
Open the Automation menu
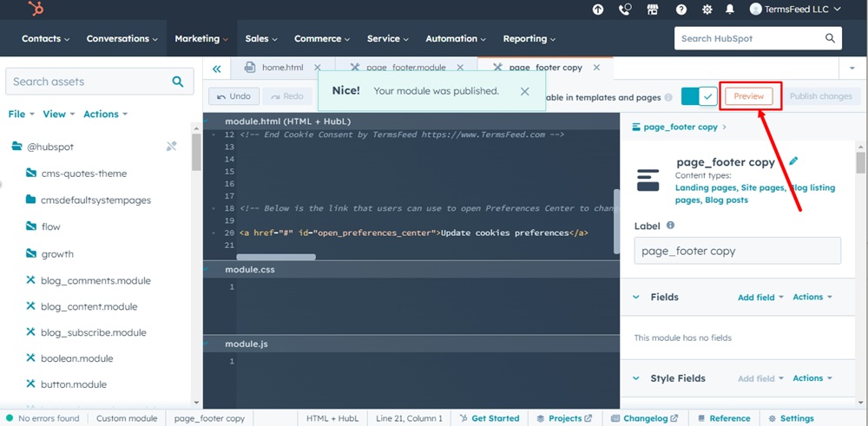456,39
